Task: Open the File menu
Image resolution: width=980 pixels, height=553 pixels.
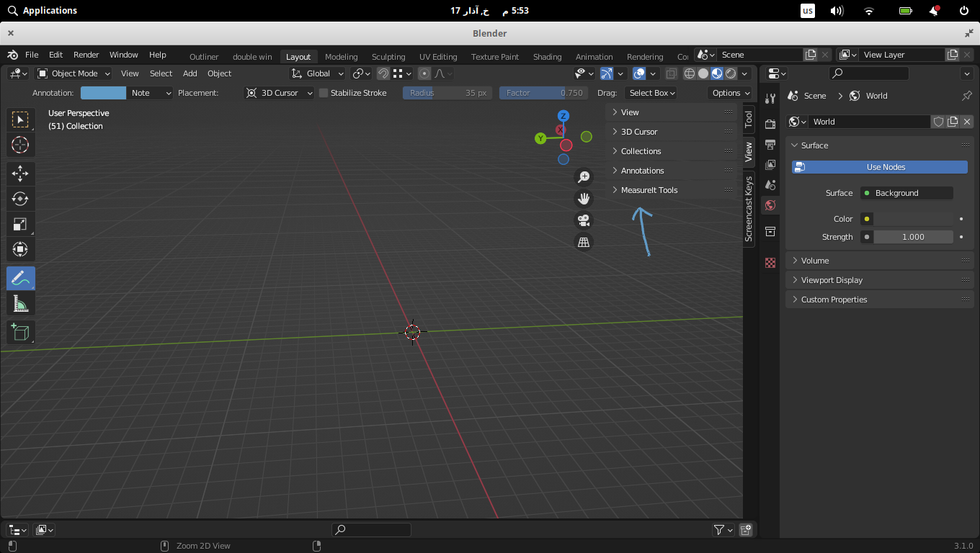Action: 32,55
